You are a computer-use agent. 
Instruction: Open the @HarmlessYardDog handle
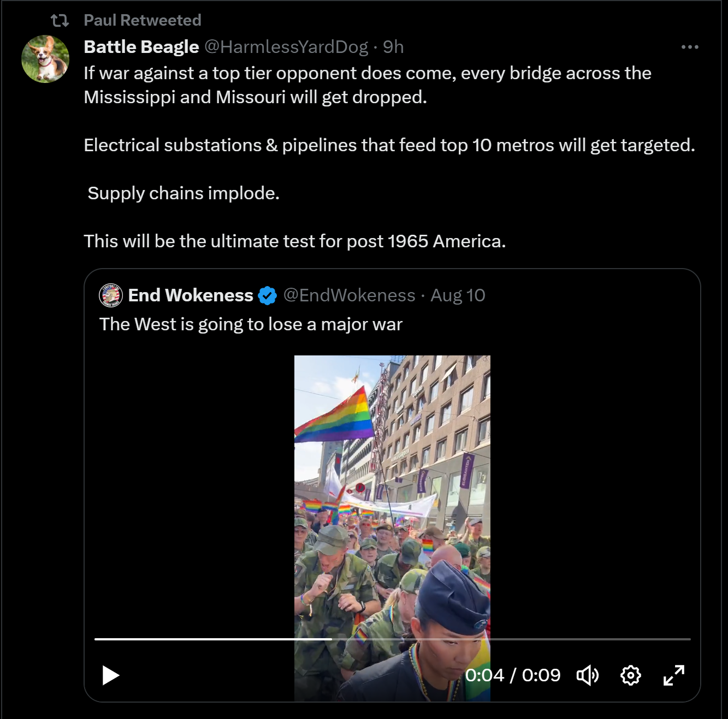pyautogui.click(x=286, y=47)
